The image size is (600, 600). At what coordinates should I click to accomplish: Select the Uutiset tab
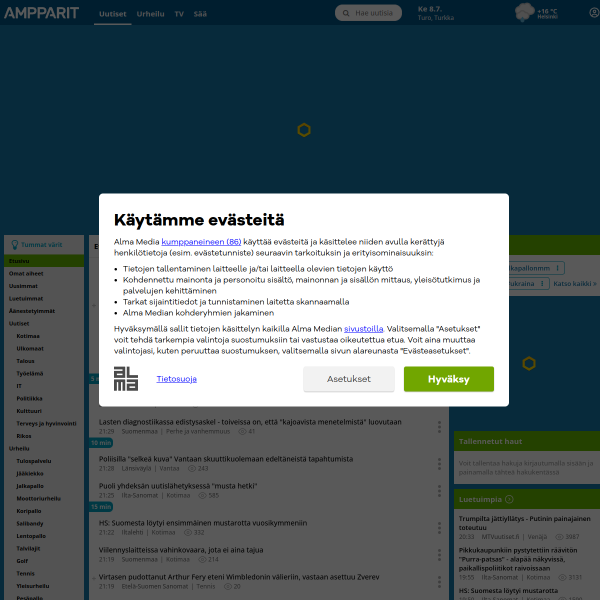(x=112, y=14)
